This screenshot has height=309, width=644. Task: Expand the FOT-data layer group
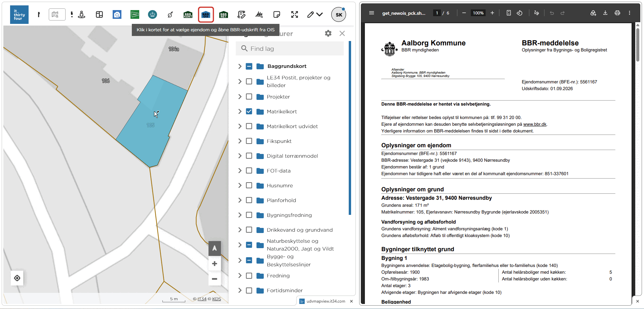[240, 170]
